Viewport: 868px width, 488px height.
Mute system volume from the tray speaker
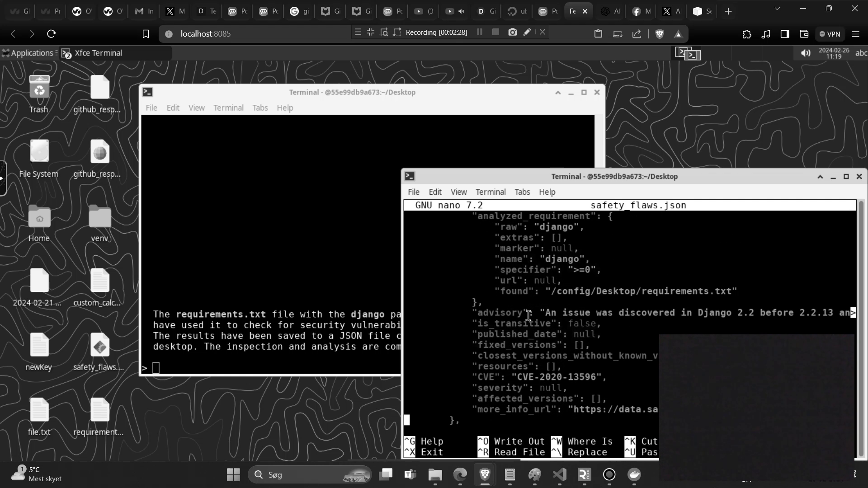click(x=806, y=53)
